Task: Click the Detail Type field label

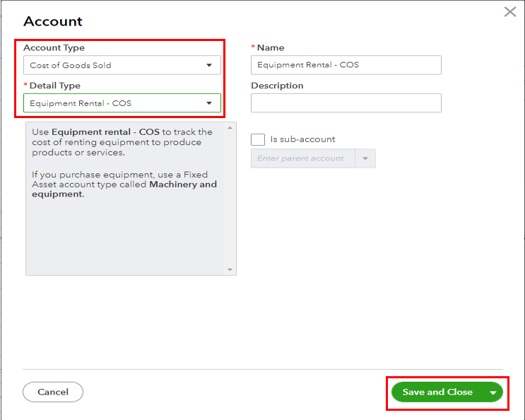Action: click(x=55, y=86)
